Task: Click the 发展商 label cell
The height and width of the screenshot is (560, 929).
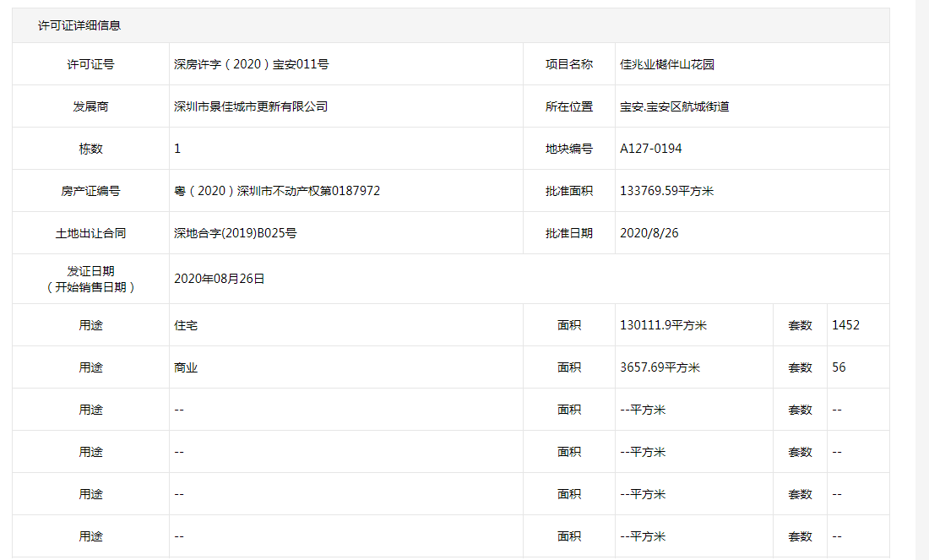Action: pos(90,106)
